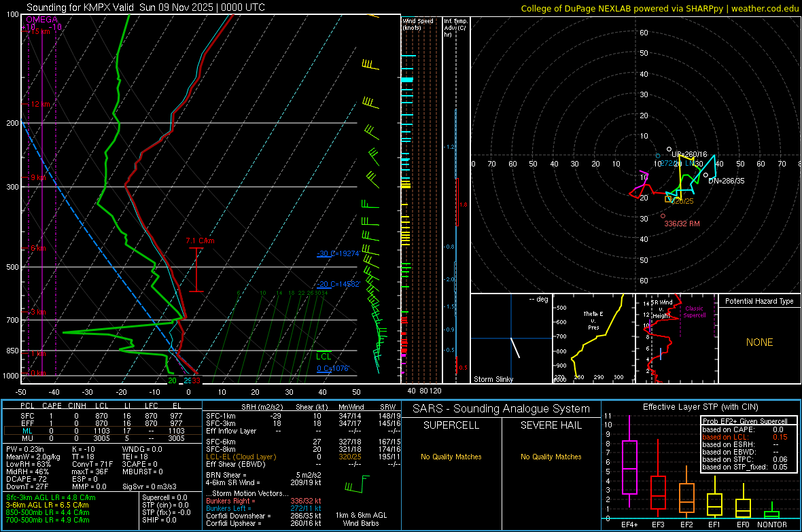
Task: Click the '-20 C=14582' height label
Action: (338, 284)
